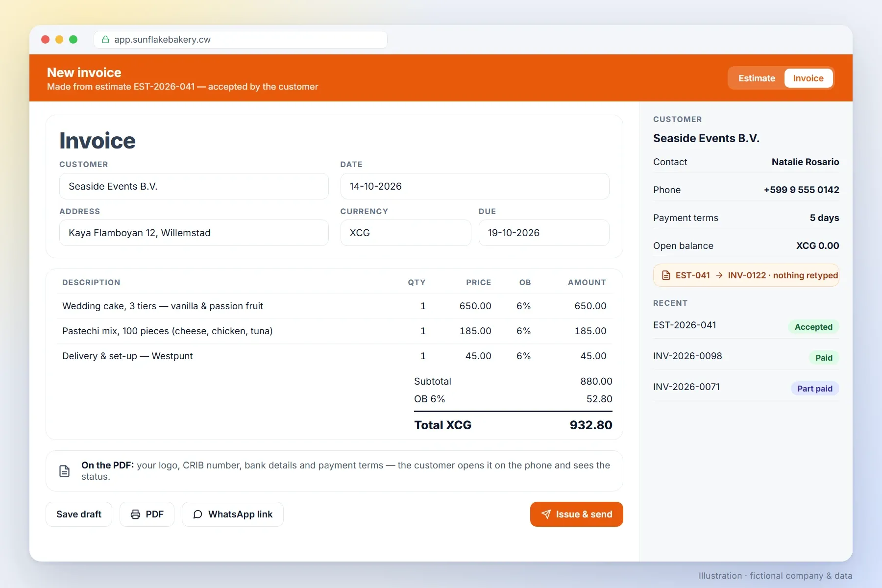Viewport: 882px width, 588px height.
Task: Click the Payment terms value 5 days
Action: (x=824, y=218)
